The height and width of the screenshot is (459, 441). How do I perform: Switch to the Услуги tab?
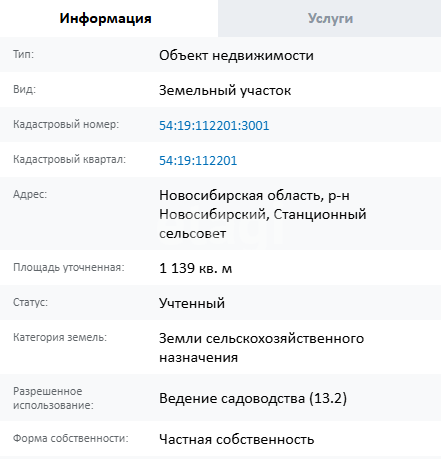click(330, 18)
